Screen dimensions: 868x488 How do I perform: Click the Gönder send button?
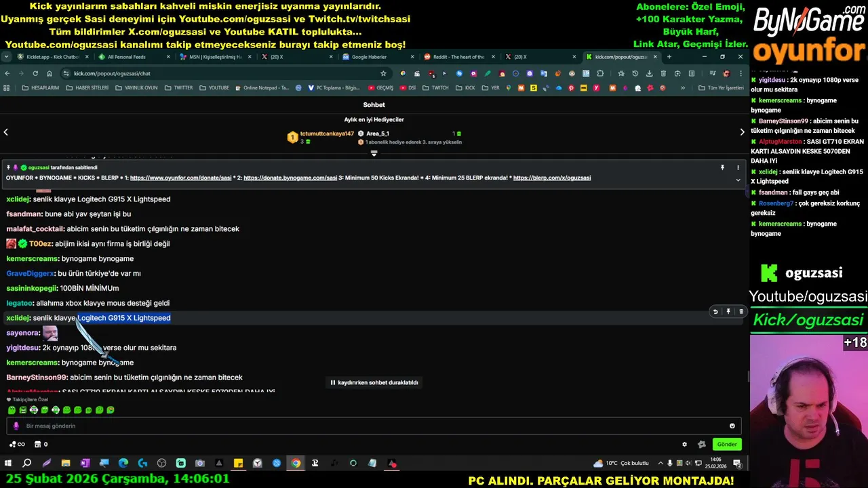tap(727, 444)
